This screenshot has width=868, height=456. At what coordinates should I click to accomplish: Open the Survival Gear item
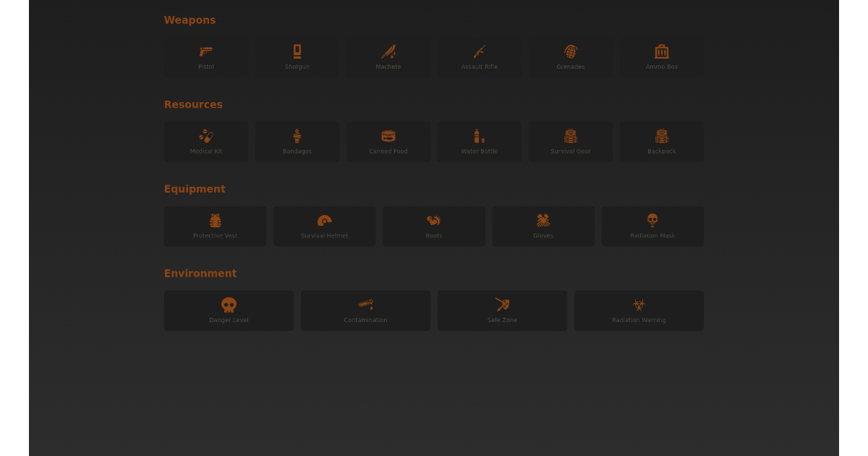570,142
